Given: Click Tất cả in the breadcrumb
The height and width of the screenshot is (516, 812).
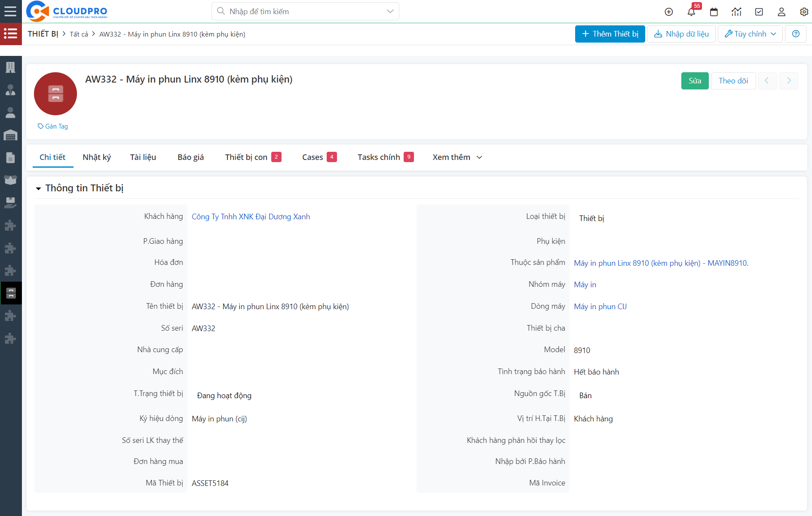Looking at the screenshot, I should [x=79, y=34].
